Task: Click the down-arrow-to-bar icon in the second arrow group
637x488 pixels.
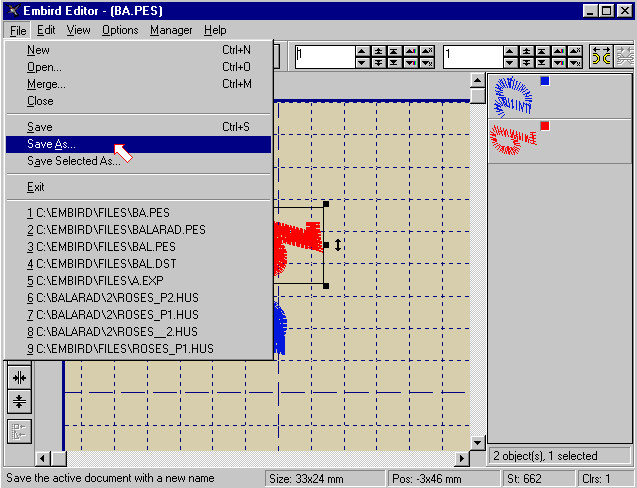Action: coord(542,63)
